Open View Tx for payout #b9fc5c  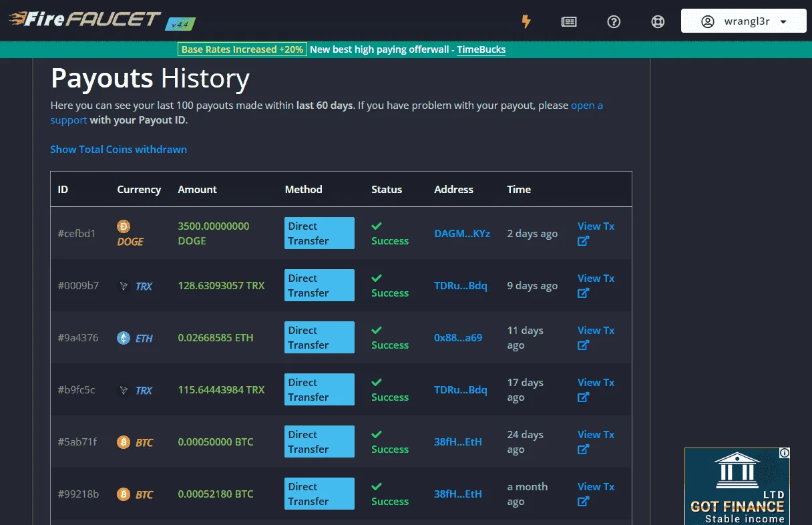(x=596, y=389)
